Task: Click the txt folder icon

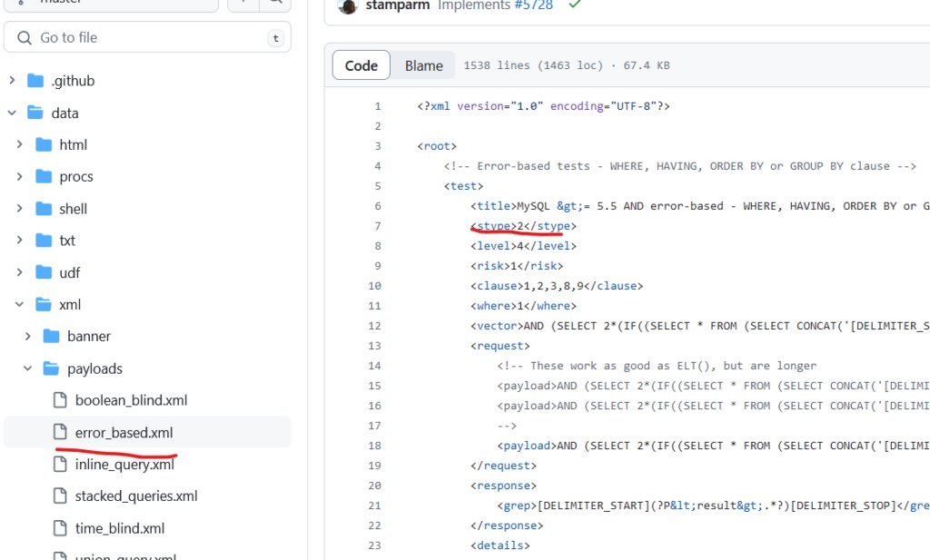Action: point(44,241)
